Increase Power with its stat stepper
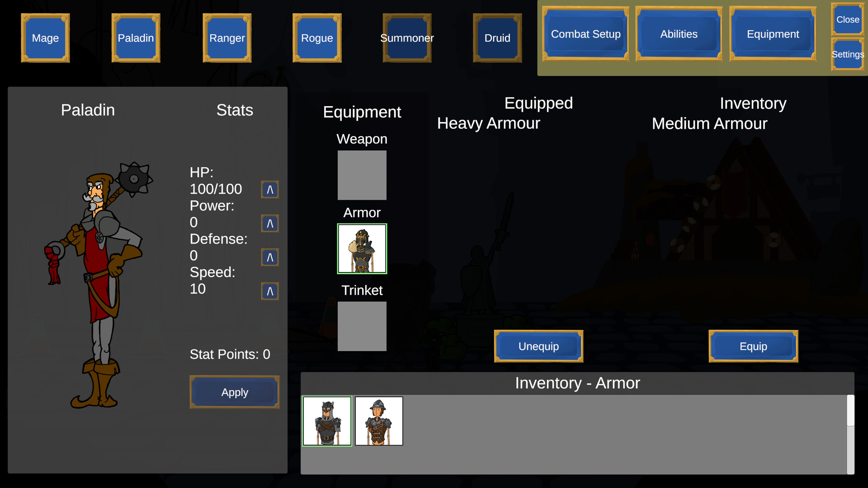Viewport: 868px width, 488px height. 269,223
